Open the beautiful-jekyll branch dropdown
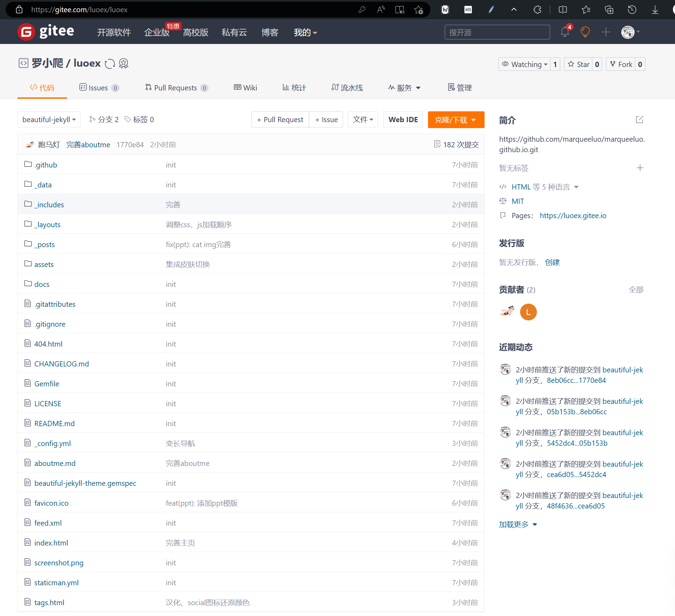 coord(49,120)
